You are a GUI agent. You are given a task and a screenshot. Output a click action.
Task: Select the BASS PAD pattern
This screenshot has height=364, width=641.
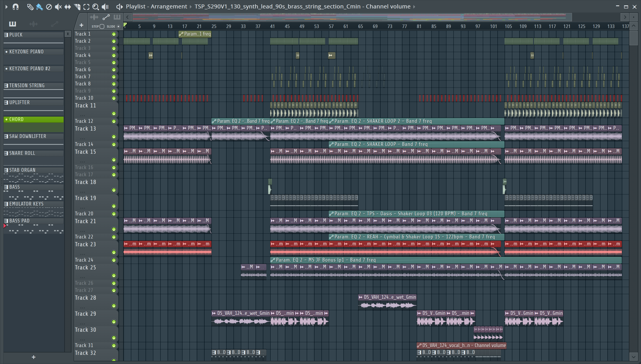[34, 221]
